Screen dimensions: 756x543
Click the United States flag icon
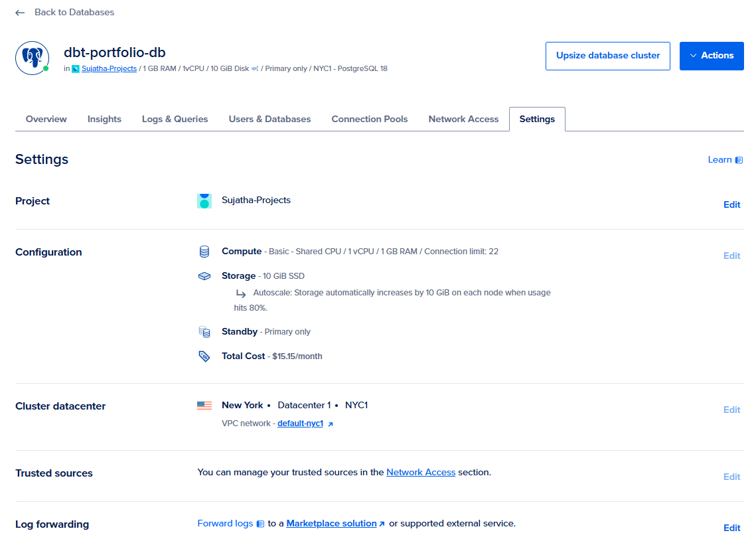tap(204, 406)
